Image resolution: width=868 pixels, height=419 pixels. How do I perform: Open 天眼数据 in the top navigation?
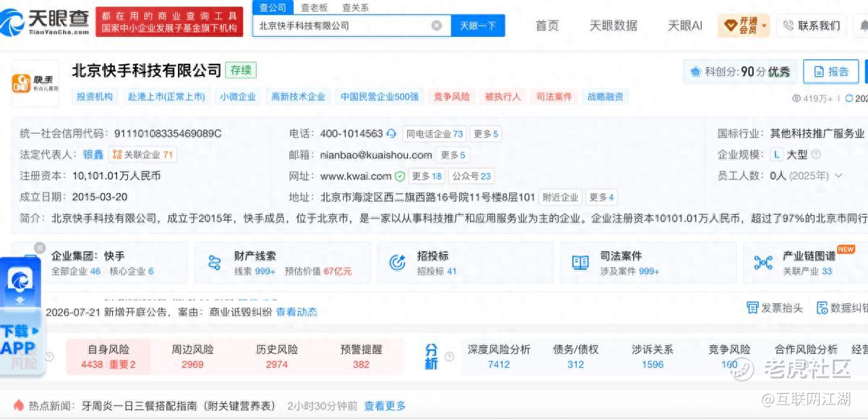pos(613,25)
